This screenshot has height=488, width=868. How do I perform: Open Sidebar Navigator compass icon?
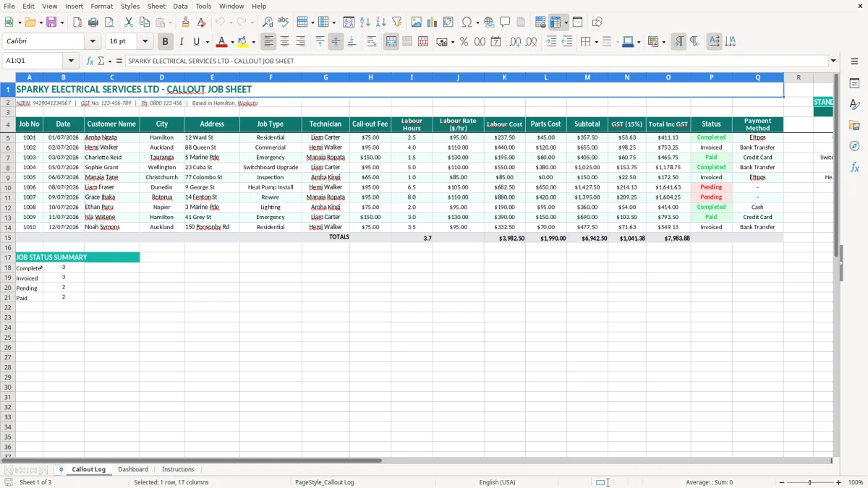(854, 146)
